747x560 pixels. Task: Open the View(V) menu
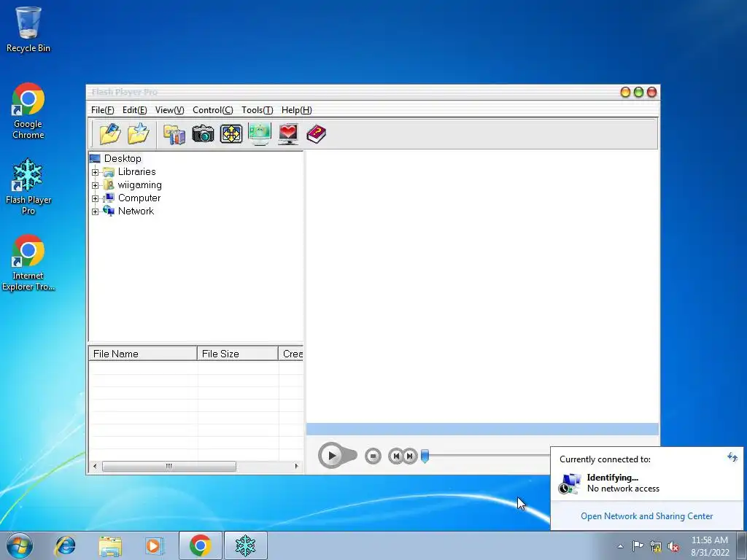click(169, 110)
